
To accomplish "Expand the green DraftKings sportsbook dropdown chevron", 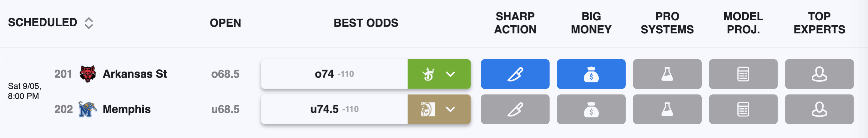I will (450, 74).
